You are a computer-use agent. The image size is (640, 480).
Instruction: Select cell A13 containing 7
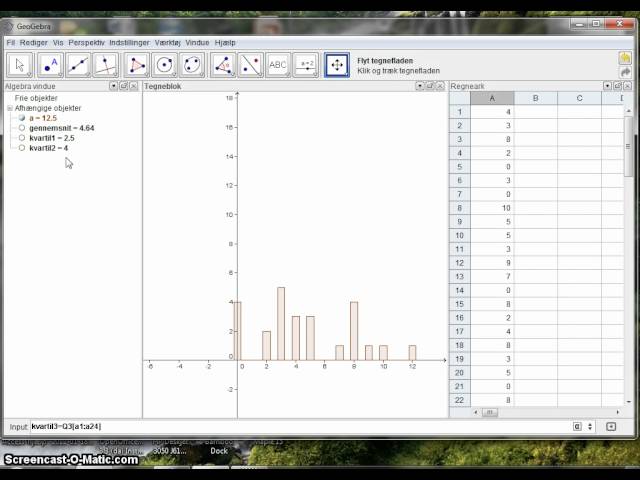pos(492,277)
